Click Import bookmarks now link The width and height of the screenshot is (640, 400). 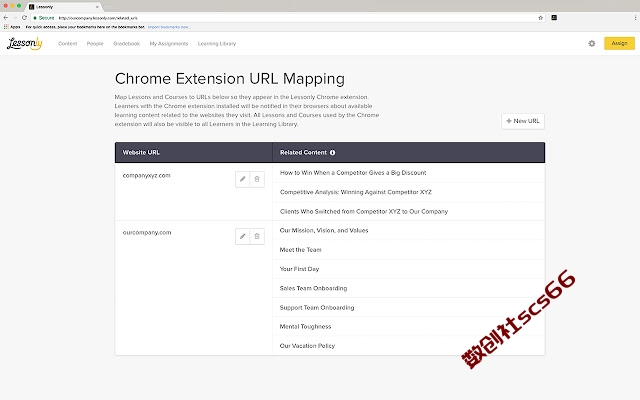coord(169,27)
